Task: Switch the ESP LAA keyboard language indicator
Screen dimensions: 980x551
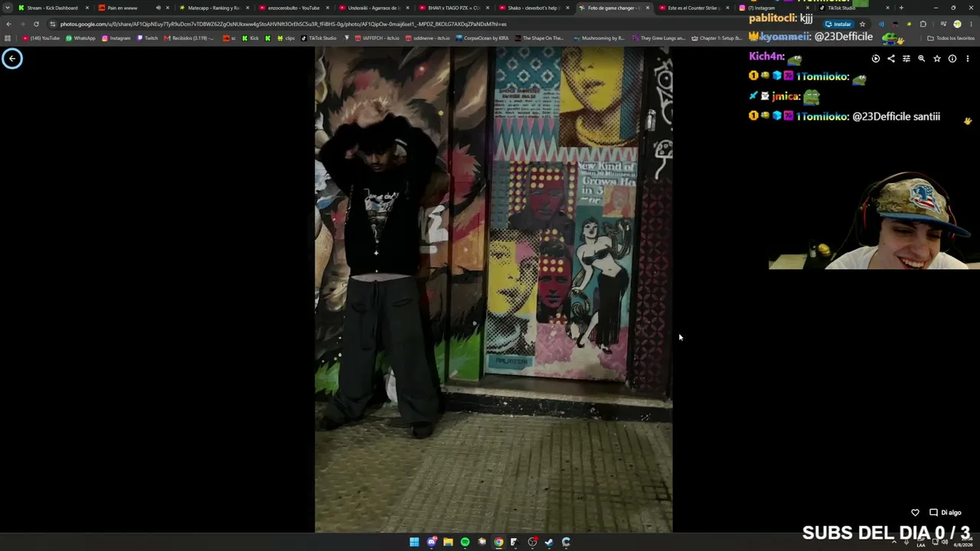Action: [x=921, y=543]
